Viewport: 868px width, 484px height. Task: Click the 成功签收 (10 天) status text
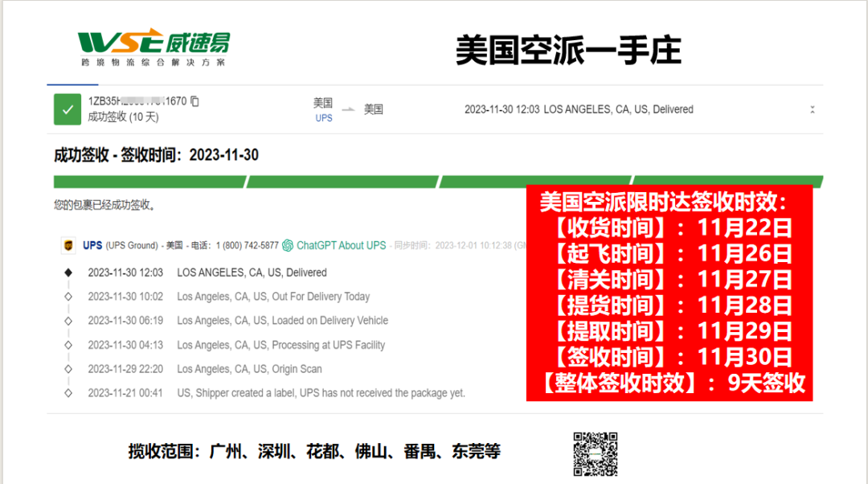coord(123,117)
